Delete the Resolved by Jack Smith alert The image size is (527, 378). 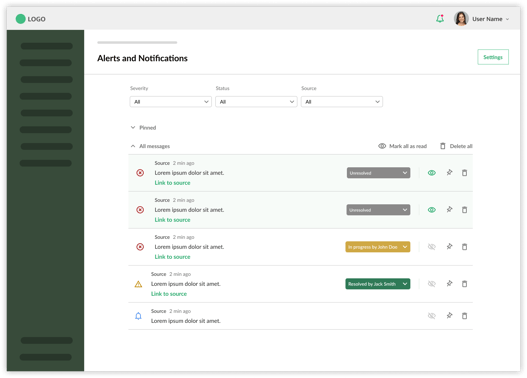click(464, 284)
